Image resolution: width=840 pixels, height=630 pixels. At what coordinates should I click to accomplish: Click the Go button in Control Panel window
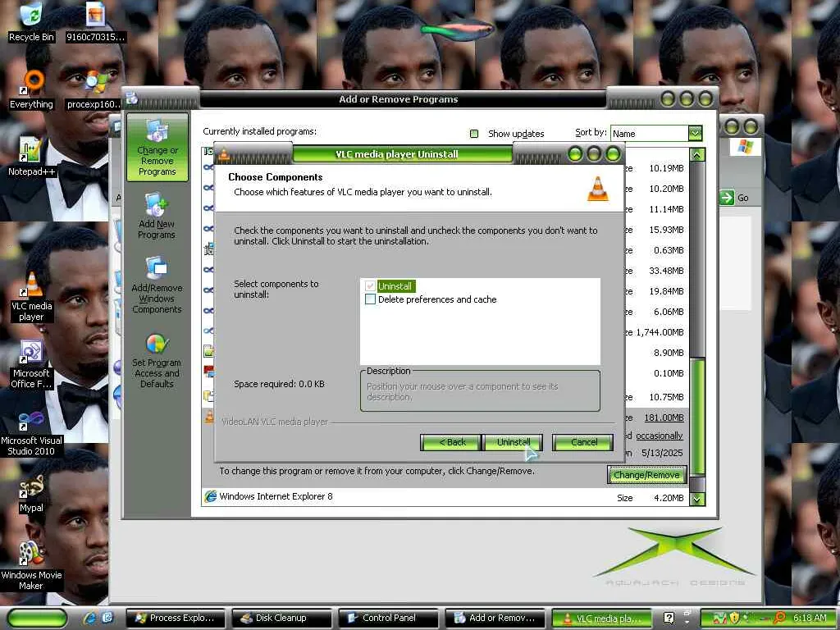(x=734, y=198)
